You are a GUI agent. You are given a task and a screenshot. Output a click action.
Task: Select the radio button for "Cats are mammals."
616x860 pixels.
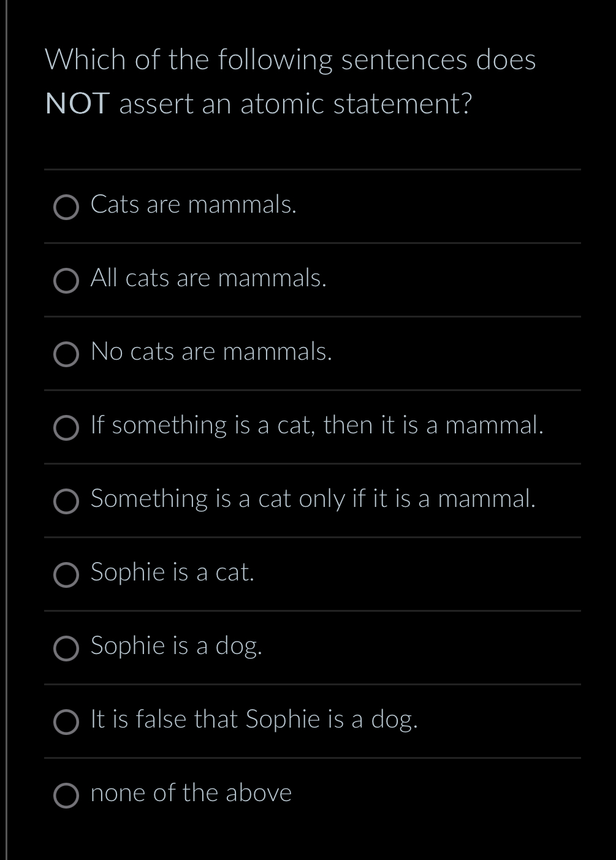coord(66,207)
